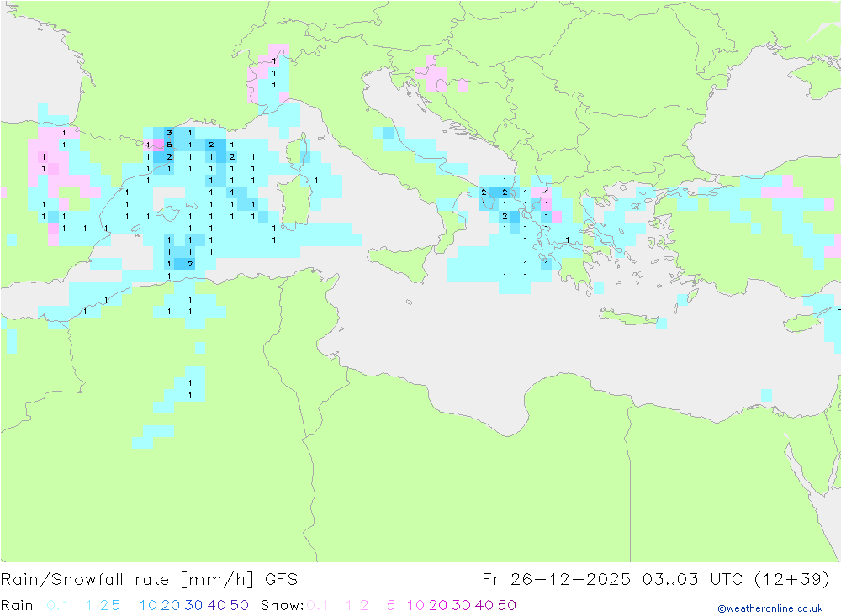Click the 'Rain' legend label

(17, 605)
